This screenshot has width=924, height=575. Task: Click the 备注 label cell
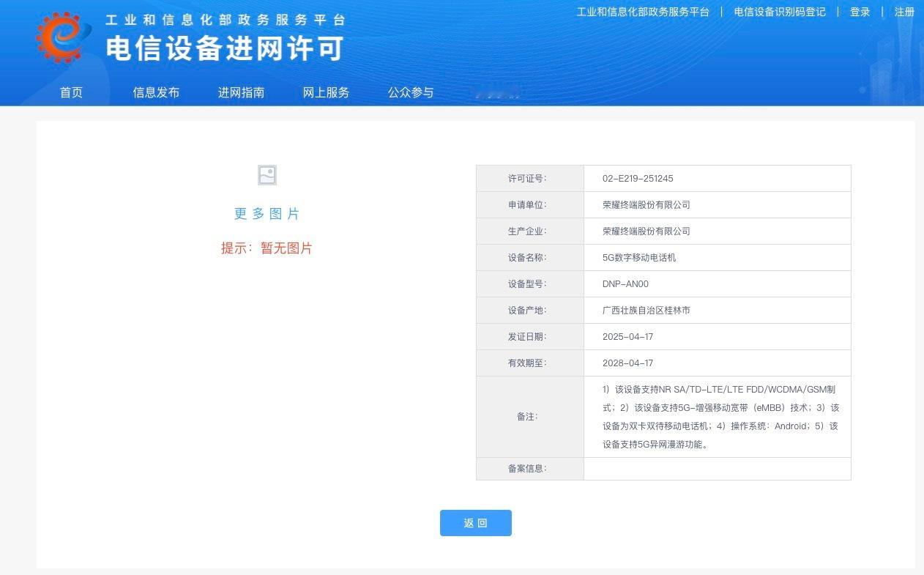point(530,417)
